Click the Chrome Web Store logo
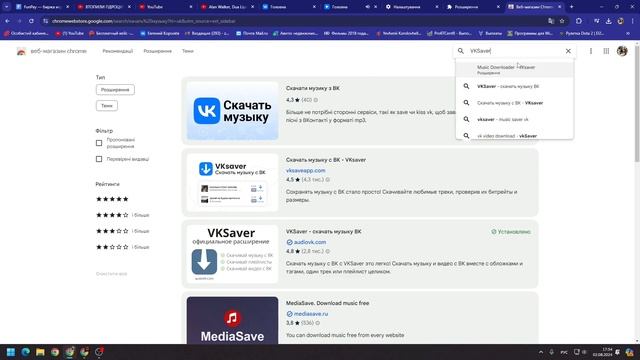Image resolution: width=640 pixels, height=360 pixels. click(x=21, y=51)
